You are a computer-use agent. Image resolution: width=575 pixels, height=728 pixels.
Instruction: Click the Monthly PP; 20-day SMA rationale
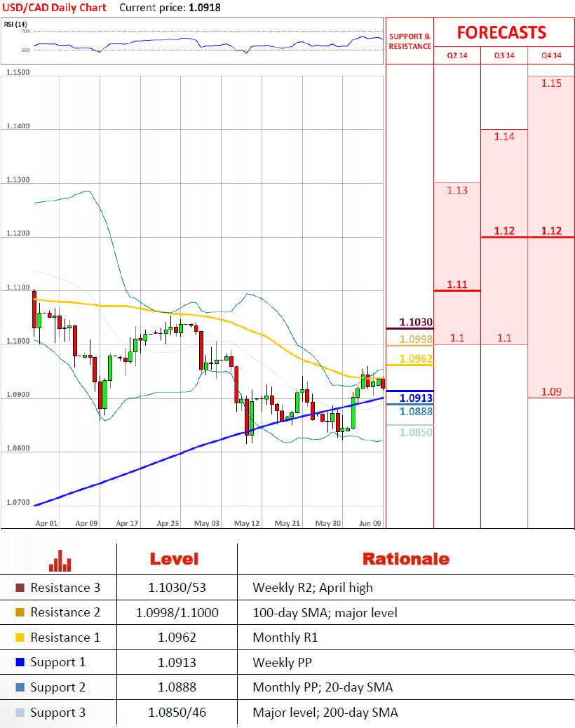click(323, 687)
